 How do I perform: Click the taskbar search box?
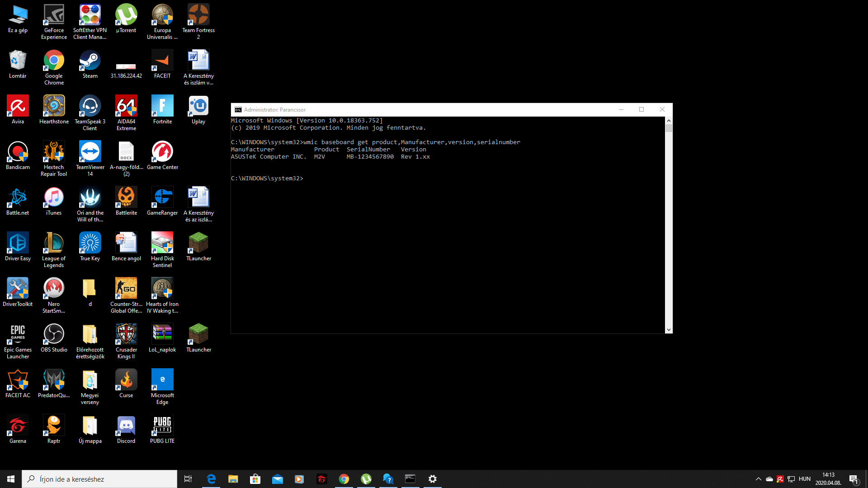tap(99, 479)
